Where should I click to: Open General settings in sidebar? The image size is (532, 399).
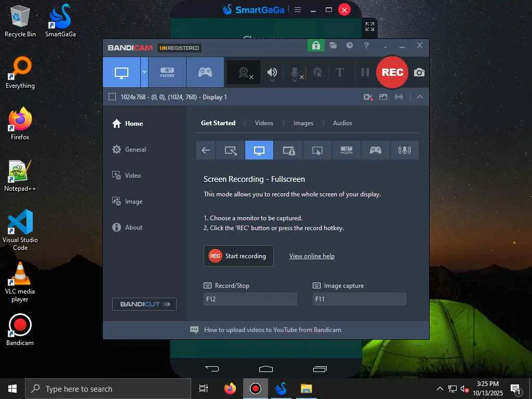129,150
